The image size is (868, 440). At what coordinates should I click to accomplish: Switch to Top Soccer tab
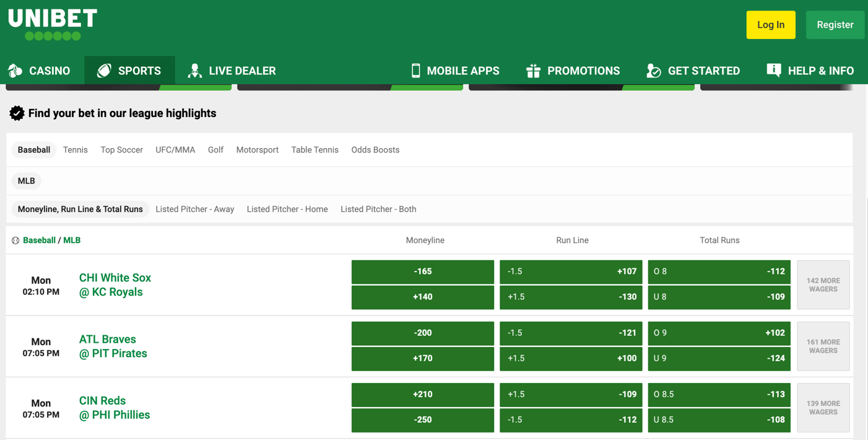(x=121, y=150)
